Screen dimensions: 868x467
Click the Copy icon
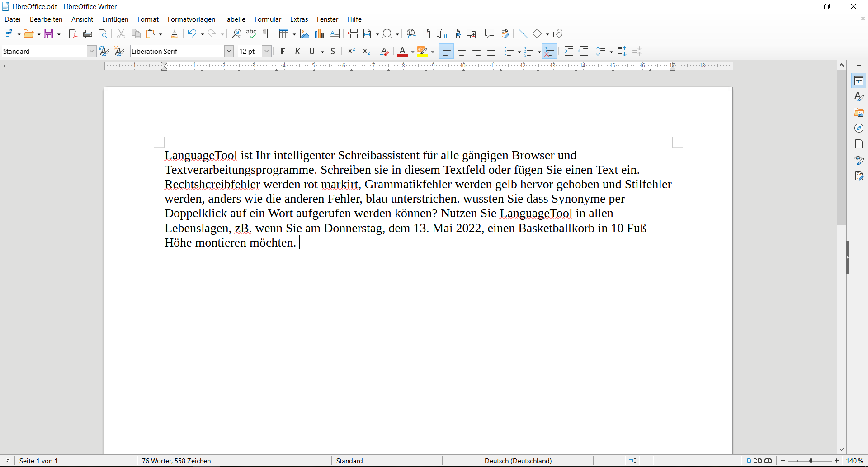[136, 34]
